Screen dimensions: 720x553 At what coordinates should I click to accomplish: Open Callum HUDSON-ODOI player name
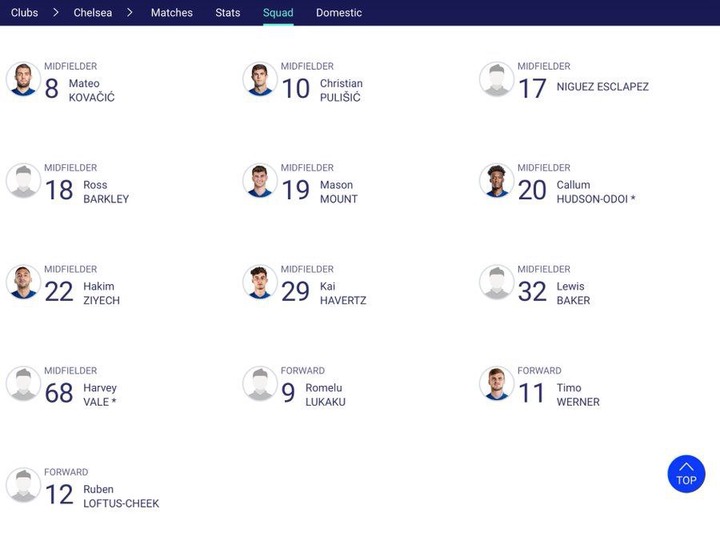[596, 192]
